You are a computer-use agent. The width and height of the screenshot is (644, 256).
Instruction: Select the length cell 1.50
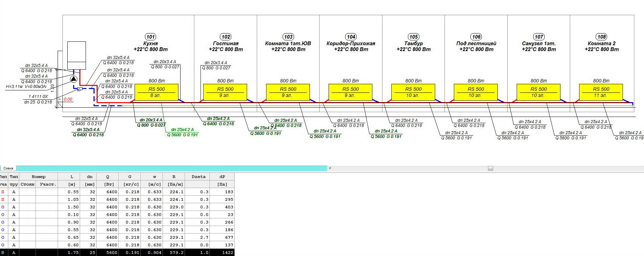[x=69, y=207]
